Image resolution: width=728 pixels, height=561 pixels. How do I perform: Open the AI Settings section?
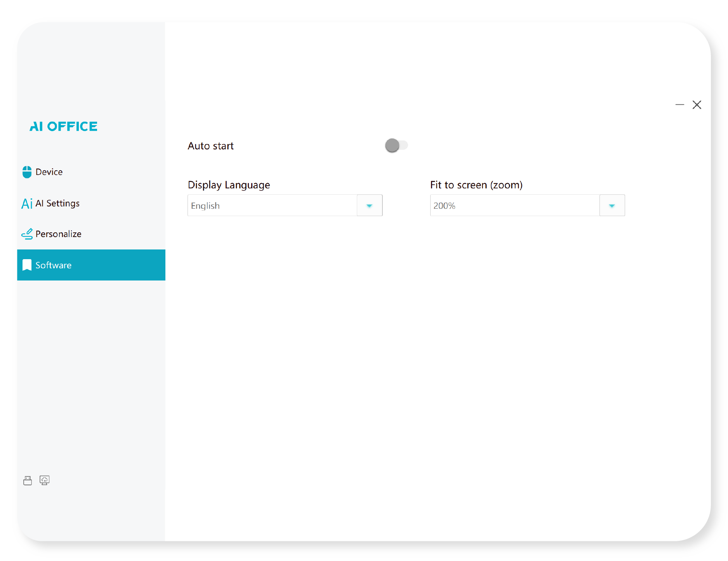(x=57, y=203)
